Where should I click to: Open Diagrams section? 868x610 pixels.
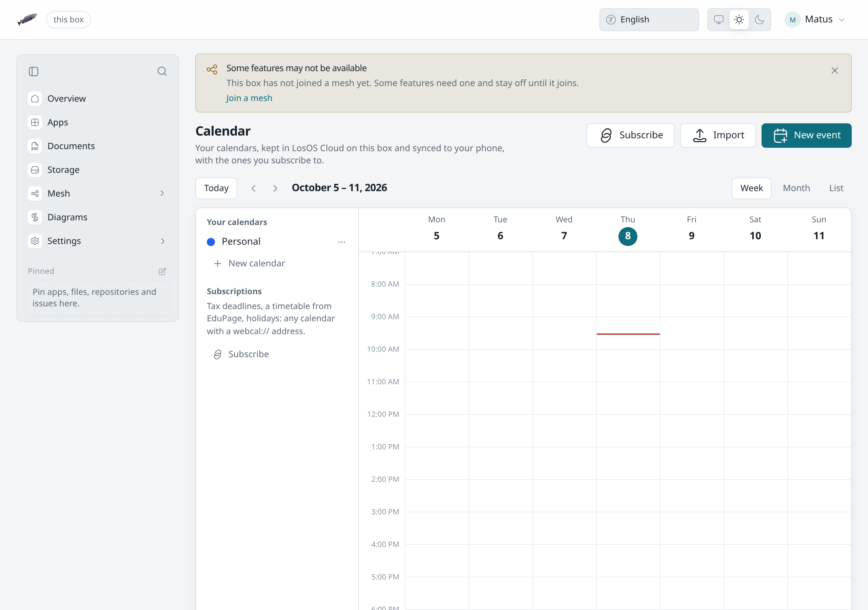click(98, 217)
